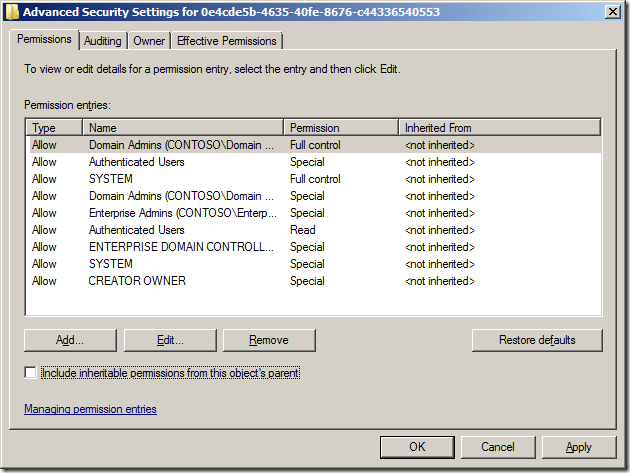Select the Permissions tab
Viewport: 630px width, 473px height.
(46, 40)
